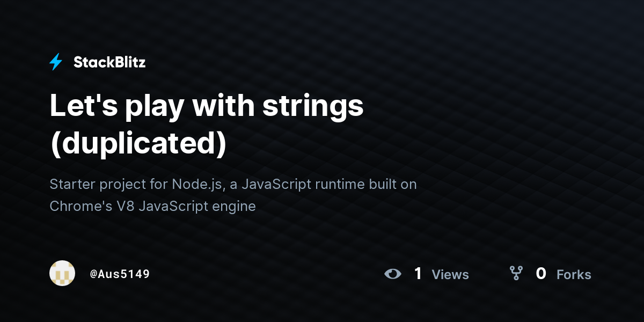Click the eye icon beside Views
The image size is (644, 322).
[x=393, y=274]
